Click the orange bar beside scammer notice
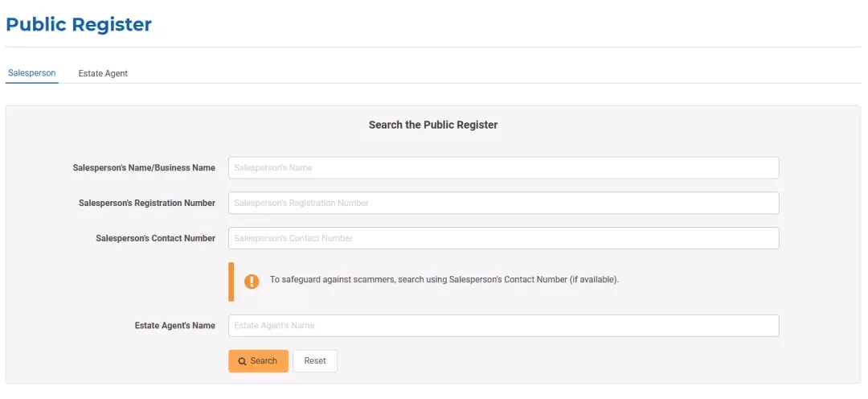This screenshot has height=399, width=868. 231,282
